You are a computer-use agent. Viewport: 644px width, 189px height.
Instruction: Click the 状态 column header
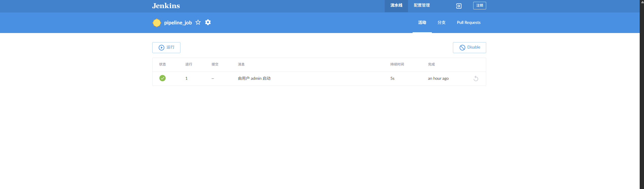pos(162,64)
